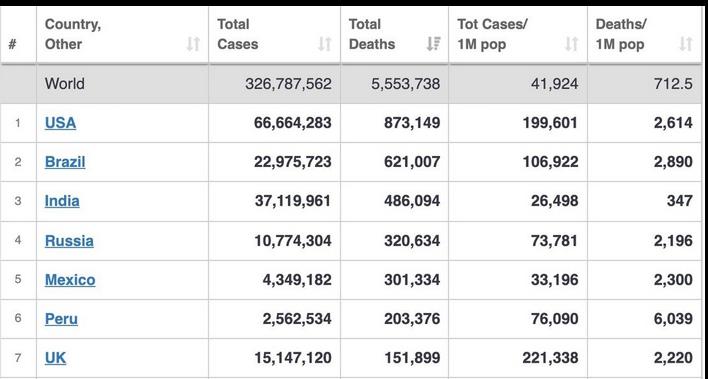The height and width of the screenshot is (379, 708).
Task: Select World total cases 326,787,562 cell
Action: 289,84
